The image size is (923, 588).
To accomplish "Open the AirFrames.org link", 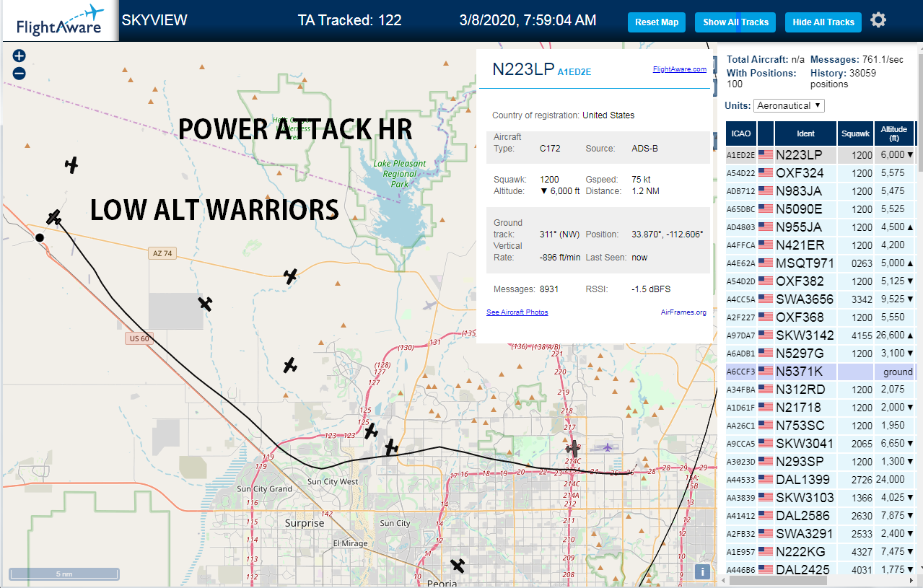I will [x=683, y=312].
